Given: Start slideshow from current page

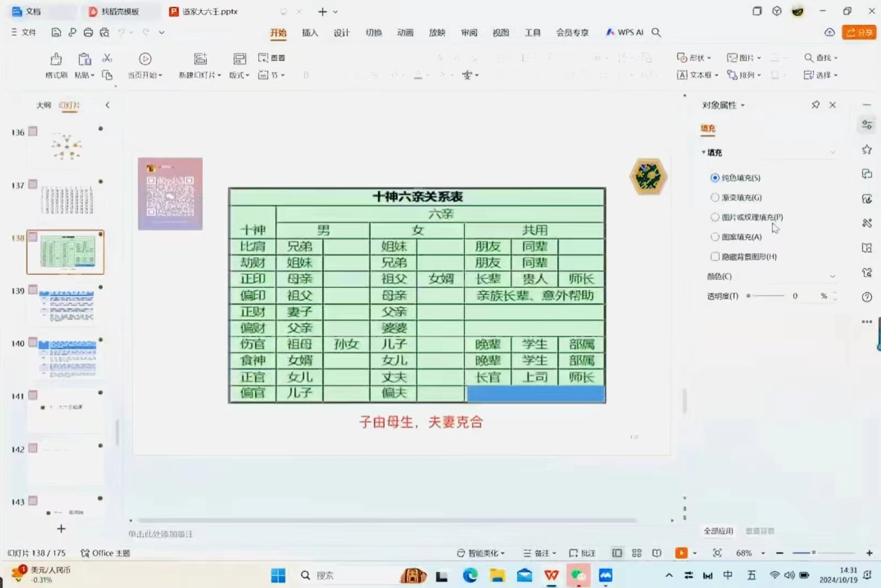Looking at the screenshot, I should [145, 66].
